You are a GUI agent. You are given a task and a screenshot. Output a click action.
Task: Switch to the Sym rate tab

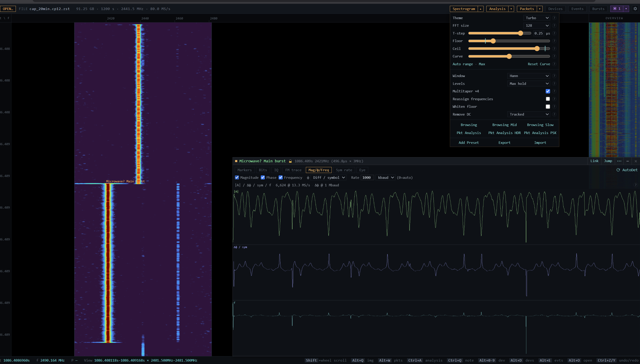click(x=344, y=170)
